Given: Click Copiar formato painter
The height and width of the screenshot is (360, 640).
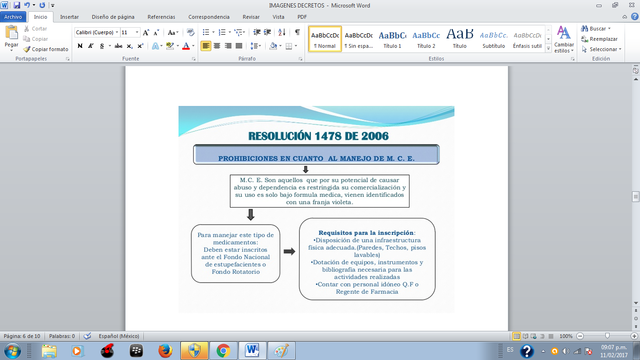Looking at the screenshot, I should tap(46, 49).
